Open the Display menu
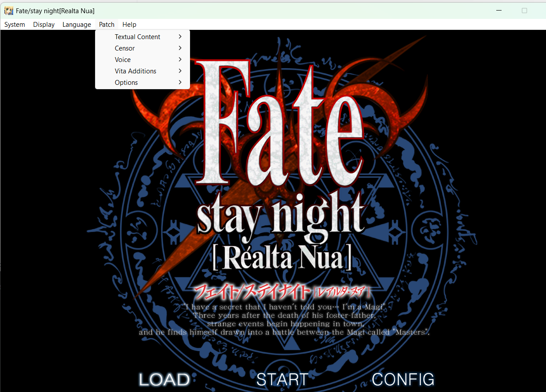Screen dimensions: 546x392 [x=44, y=25]
